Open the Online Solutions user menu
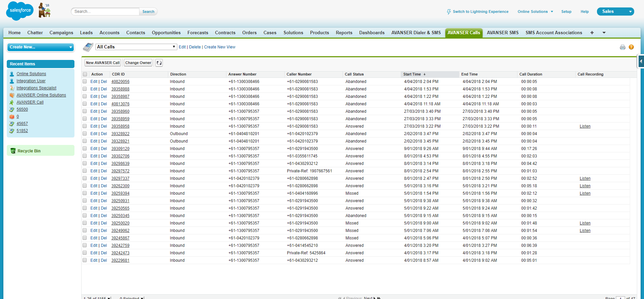644x299 pixels. click(x=535, y=12)
